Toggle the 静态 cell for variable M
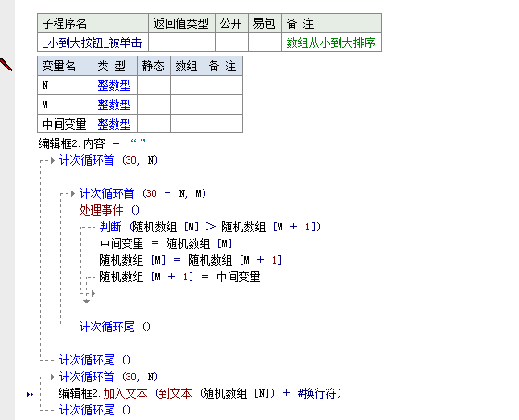Viewport: 519px width, 420px height. click(x=154, y=105)
